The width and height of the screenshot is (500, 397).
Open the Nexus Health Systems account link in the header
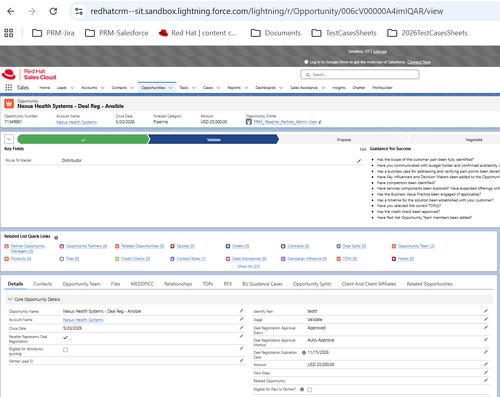(x=76, y=122)
